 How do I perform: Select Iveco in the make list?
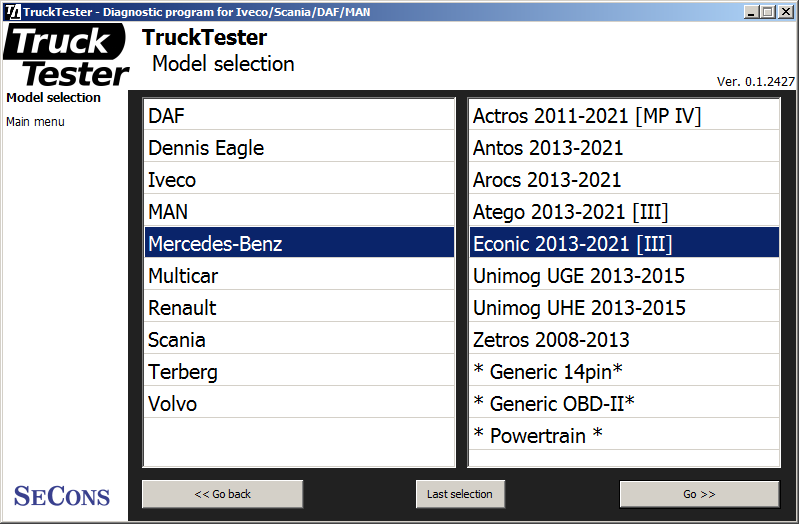pos(299,179)
